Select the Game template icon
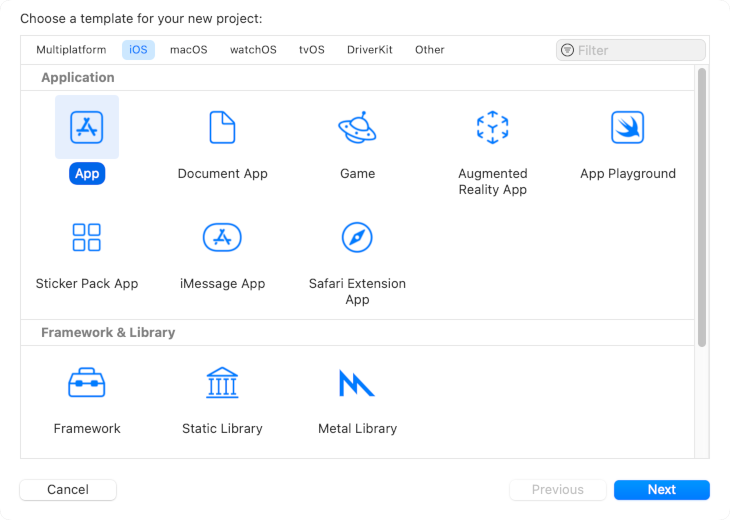Viewport: 730px width, 520px height. click(x=357, y=128)
